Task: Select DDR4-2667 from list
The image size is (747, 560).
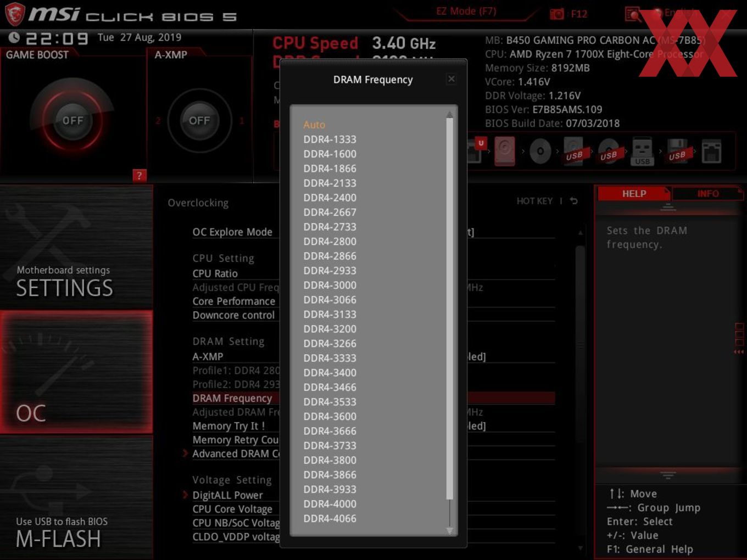Action: click(x=330, y=212)
